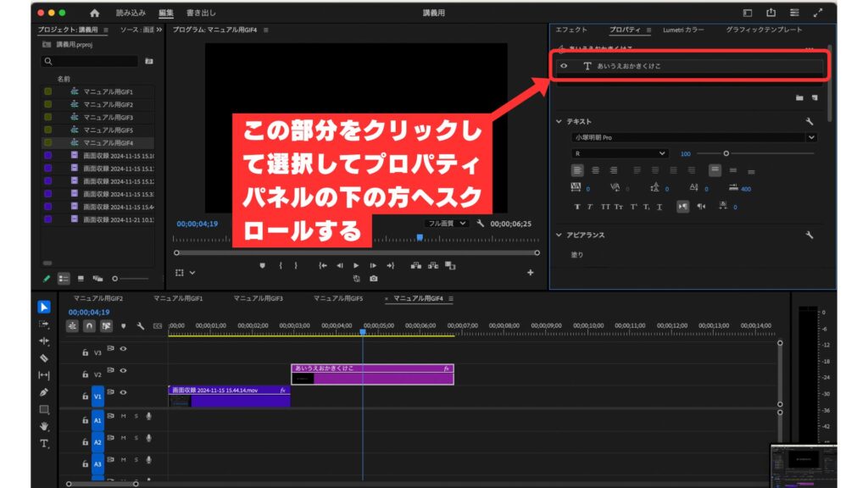
Task: Open the Text section wrench settings
Action: [810, 121]
